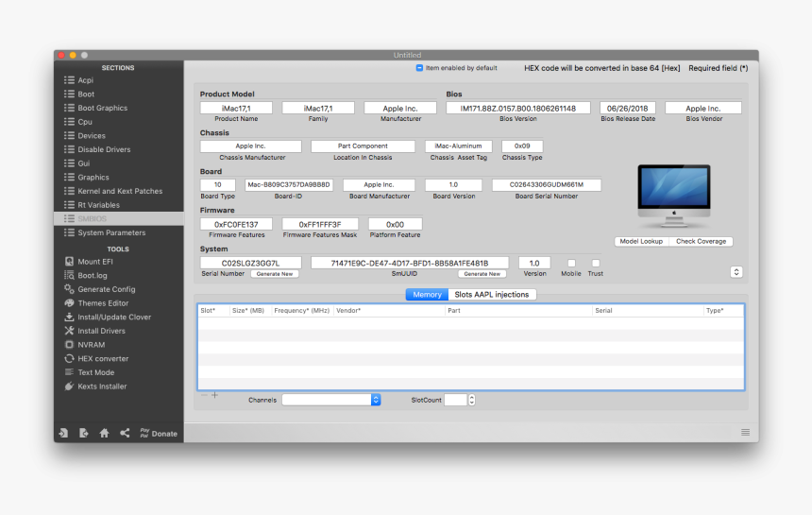The height and width of the screenshot is (515, 812).
Task: Click the Bios Release Date field
Action: tap(628, 109)
